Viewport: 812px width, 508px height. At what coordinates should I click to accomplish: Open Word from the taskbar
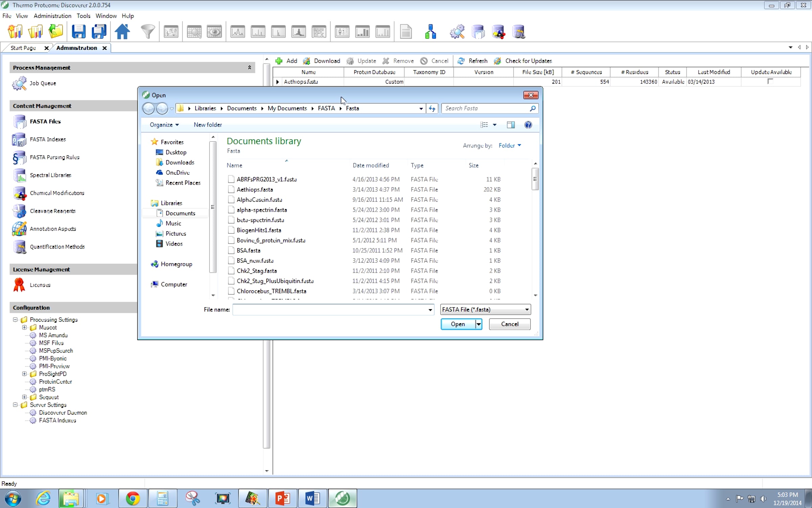point(312,499)
